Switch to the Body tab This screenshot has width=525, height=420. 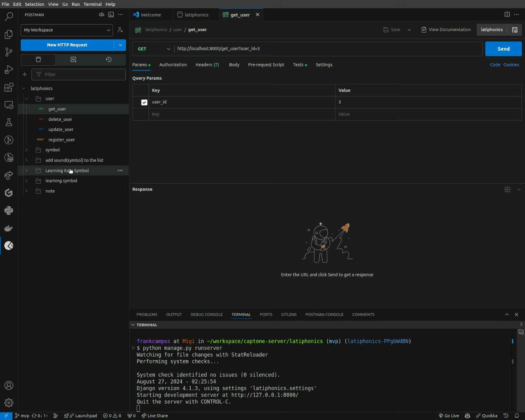(234, 65)
